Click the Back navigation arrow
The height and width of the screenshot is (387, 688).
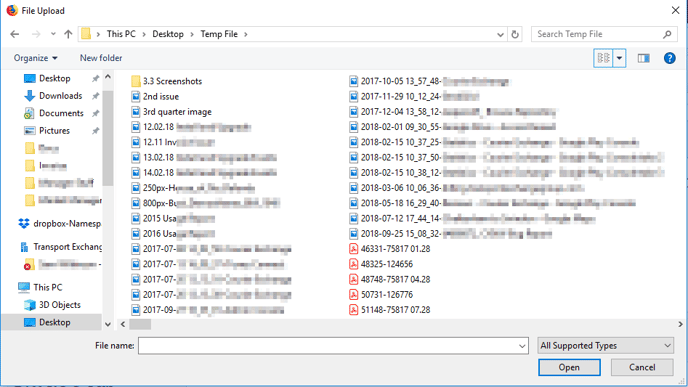(x=14, y=34)
